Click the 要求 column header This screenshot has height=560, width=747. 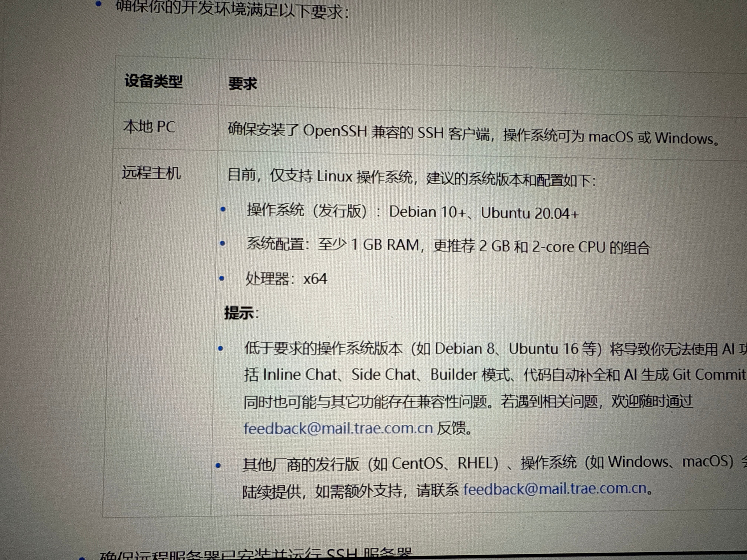coord(242,84)
